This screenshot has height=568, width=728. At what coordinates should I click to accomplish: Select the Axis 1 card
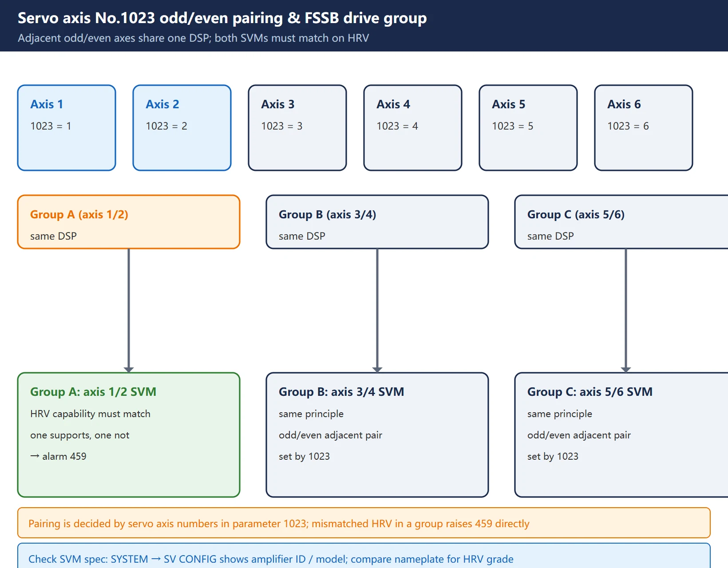click(x=67, y=128)
